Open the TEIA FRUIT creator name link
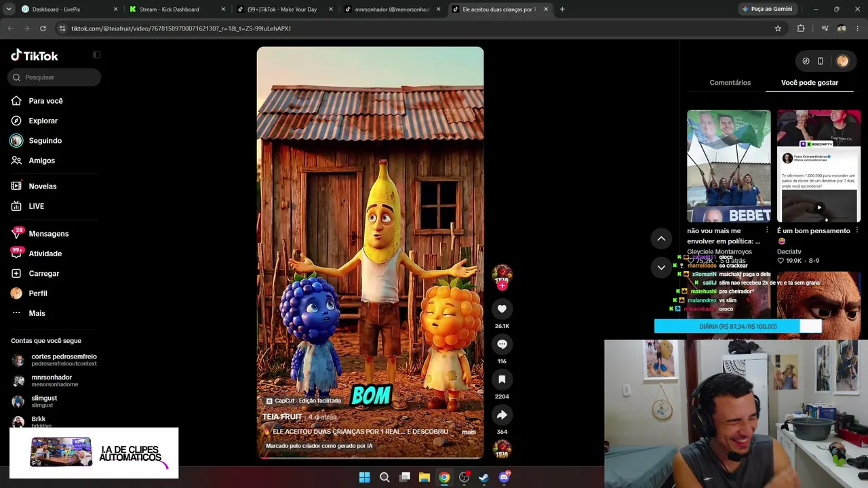 tap(282, 417)
